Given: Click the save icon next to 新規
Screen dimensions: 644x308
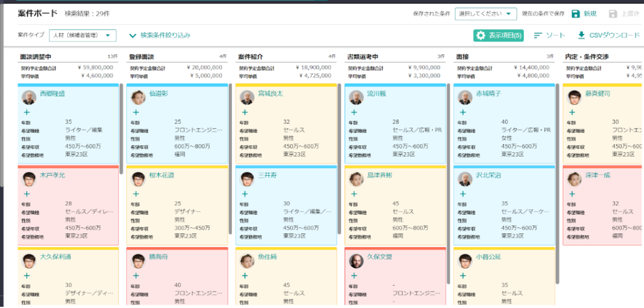Looking at the screenshot, I should (575, 14).
